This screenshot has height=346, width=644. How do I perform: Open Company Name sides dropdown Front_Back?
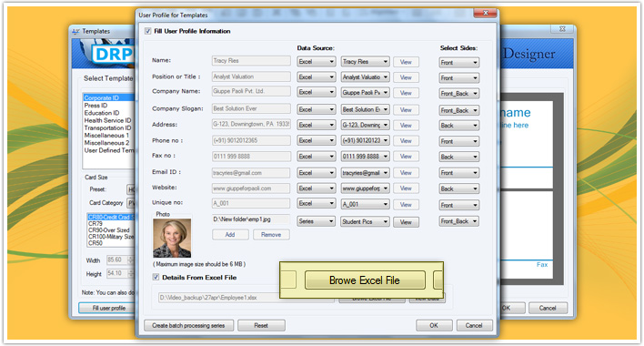pyautogui.click(x=459, y=94)
